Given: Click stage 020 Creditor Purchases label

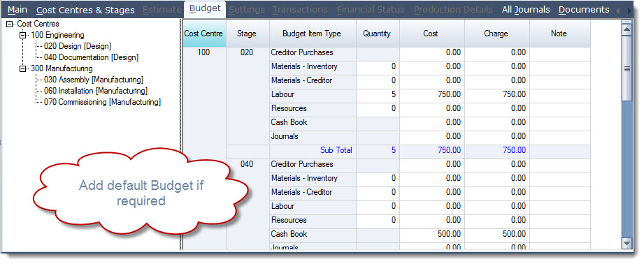Looking at the screenshot, I should [302, 52].
